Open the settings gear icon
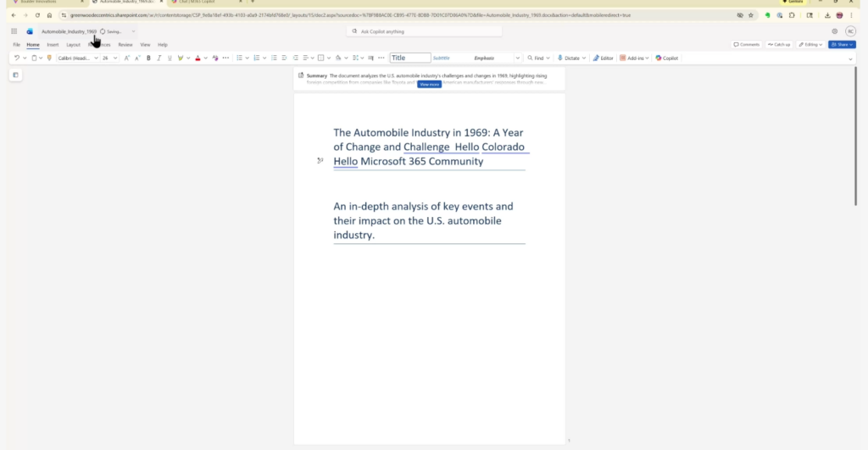The image size is (868, 450). [x=834, y=31]
